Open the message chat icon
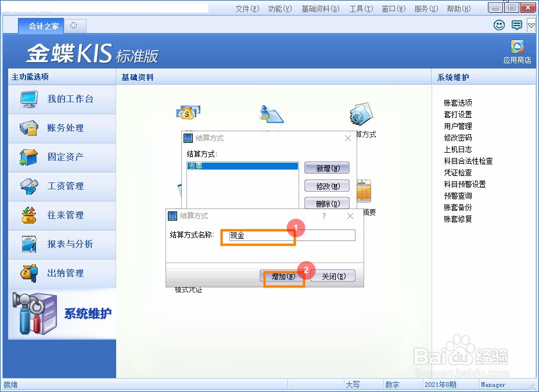The height and width of the screenshot is (392, 539). pyautogui.click(x=517, y=25)
